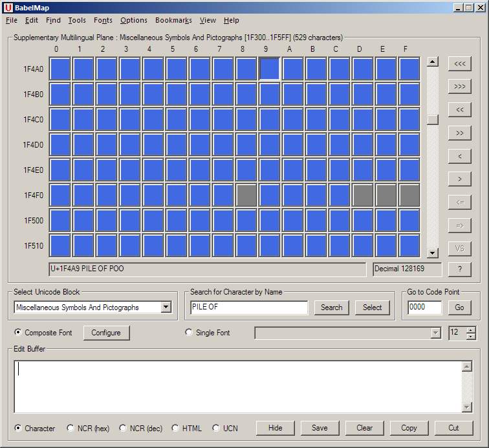Click the Cut button

[x=454, y=428]
